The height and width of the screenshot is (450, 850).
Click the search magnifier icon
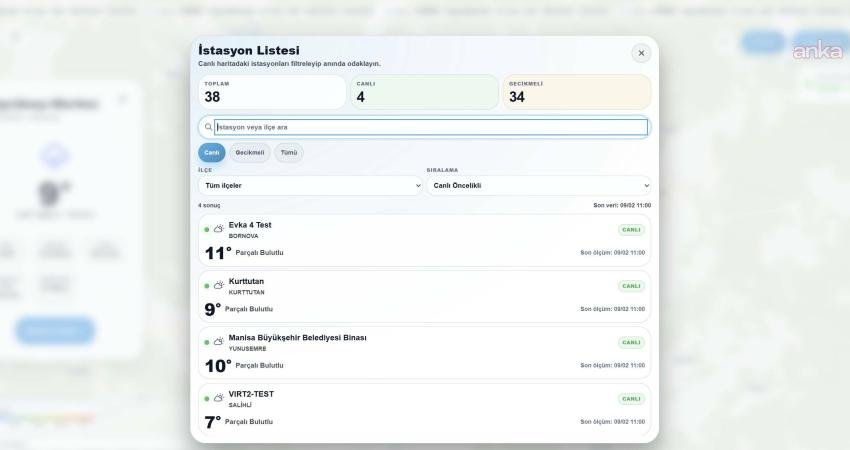point(208,127)
